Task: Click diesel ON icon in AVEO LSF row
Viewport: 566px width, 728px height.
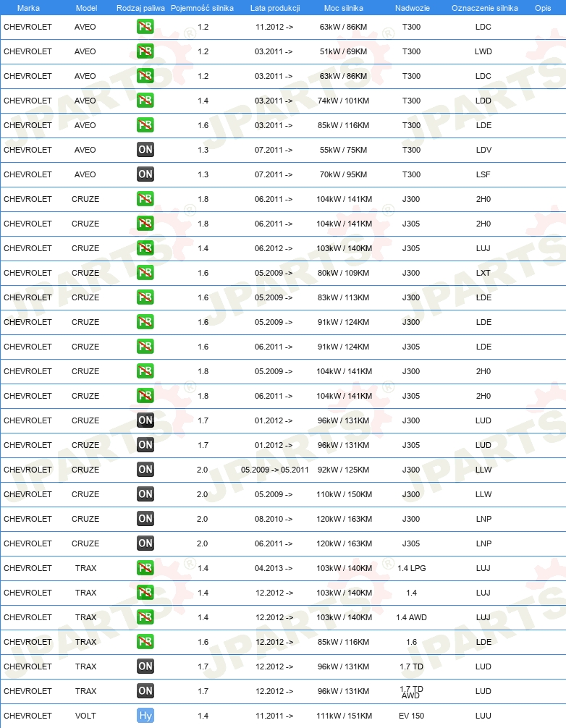Action: [145, 174]
